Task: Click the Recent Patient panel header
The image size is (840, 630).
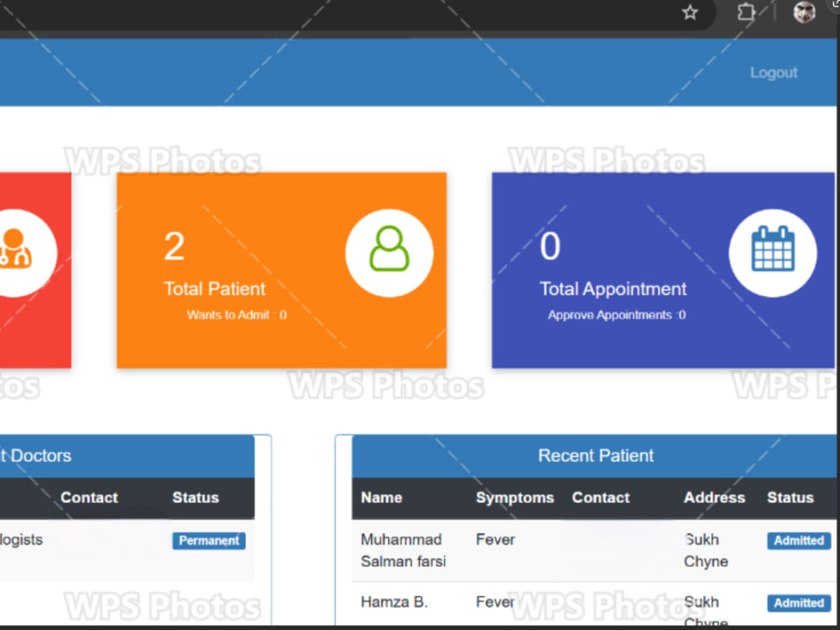Action: tap(596, 456)
